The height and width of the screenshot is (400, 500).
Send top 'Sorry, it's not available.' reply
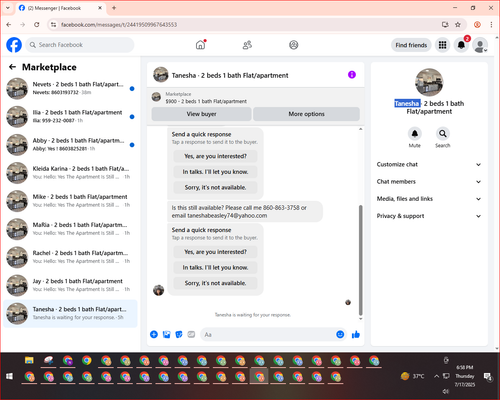[215, 187]
